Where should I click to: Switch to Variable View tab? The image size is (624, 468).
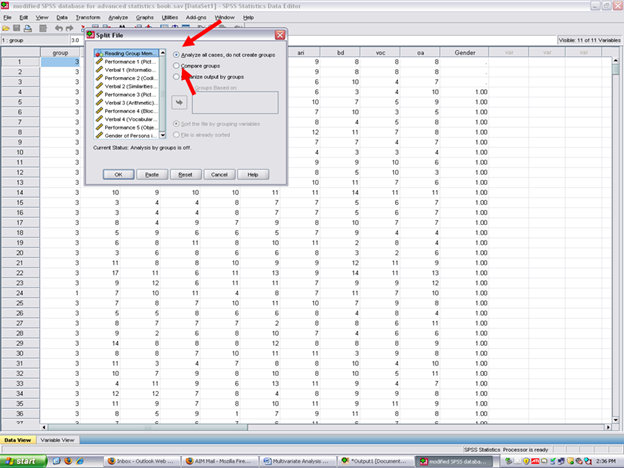(x=59, y=440)
